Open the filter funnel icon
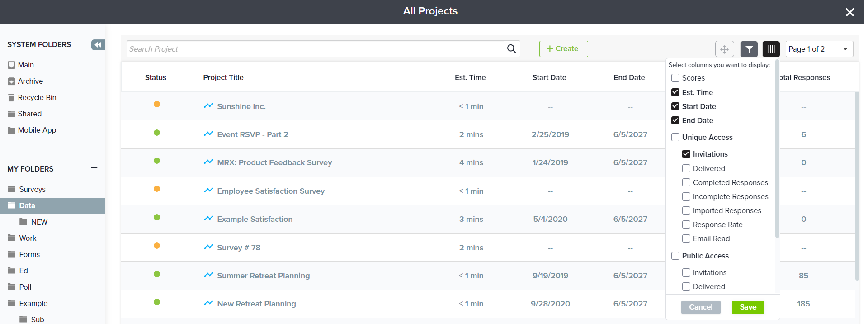Screen dimensions: 868x325 [x=749, y=49]
